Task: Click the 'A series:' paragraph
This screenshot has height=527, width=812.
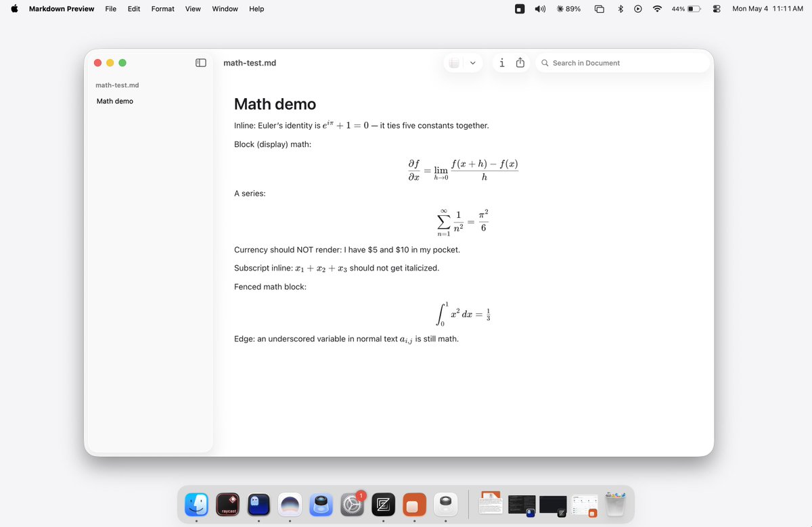Action: click(x=250, y=193)
